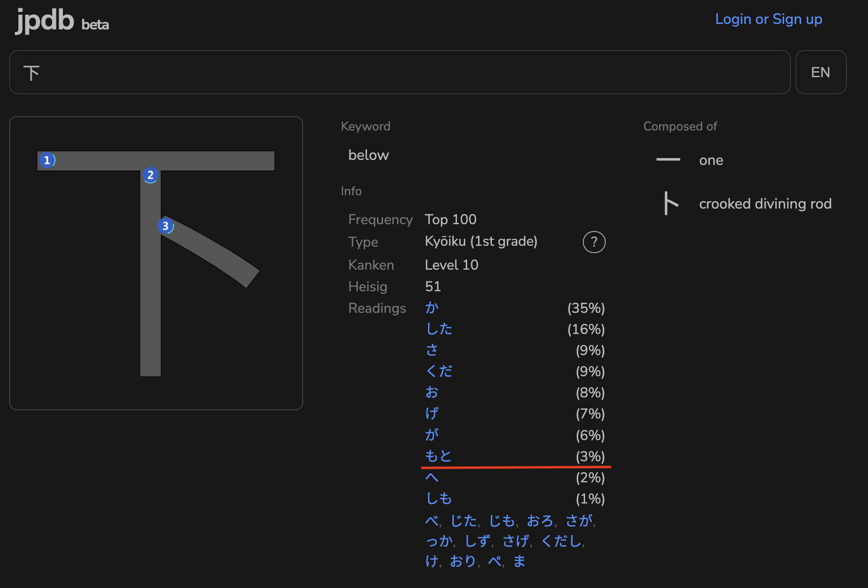Click the 'crooked divining rod' component label
The image size is (868, 588).
(x=765, y=204)
